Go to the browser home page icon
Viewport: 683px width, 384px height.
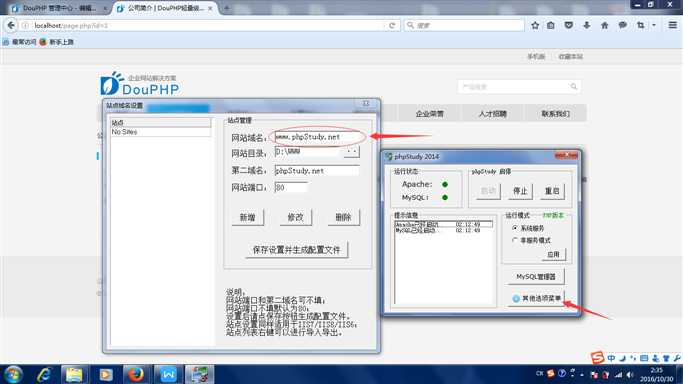(605, 25)
